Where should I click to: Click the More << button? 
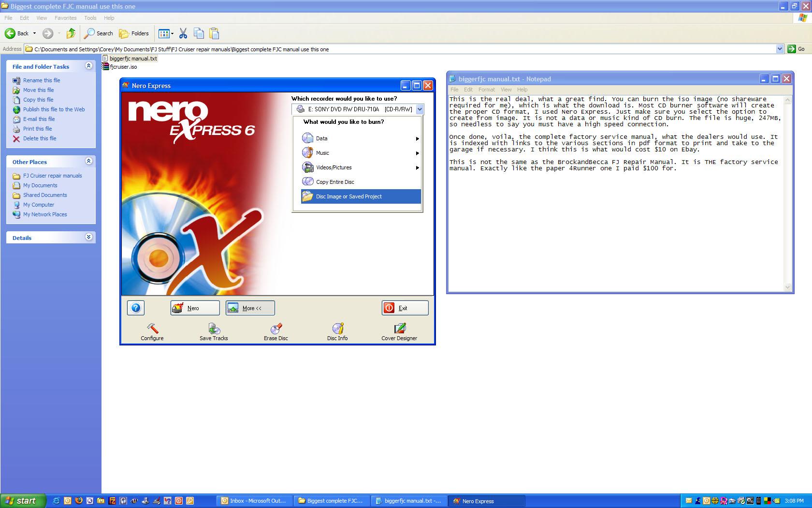[250, 308]
